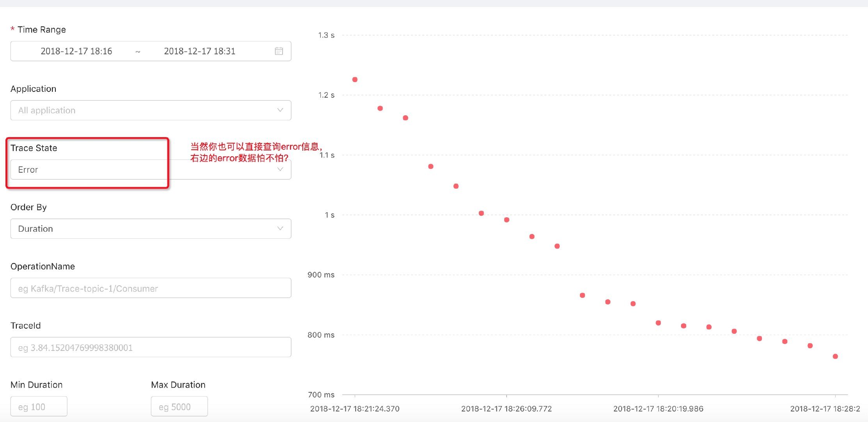
Task: Click the TraceId input field
Action: (x=151, y=347)
